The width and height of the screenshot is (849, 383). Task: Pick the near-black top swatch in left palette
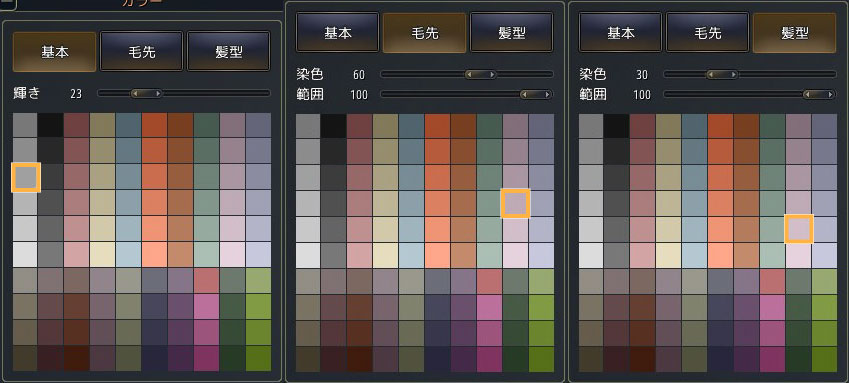coord(50,125)
